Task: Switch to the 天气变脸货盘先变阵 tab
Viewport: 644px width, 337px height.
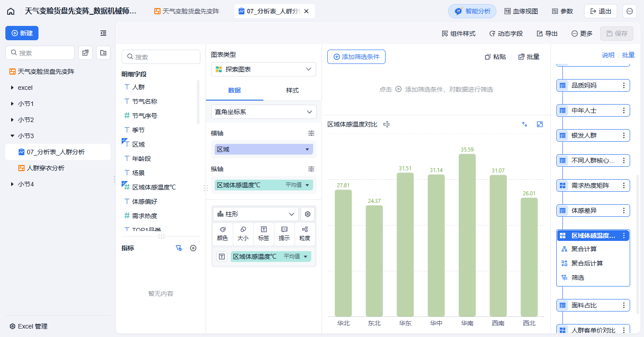Action: [187, 11]
